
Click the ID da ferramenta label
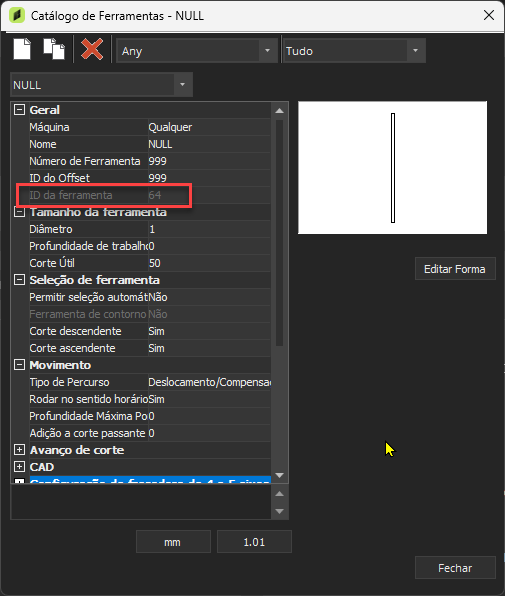71,195
